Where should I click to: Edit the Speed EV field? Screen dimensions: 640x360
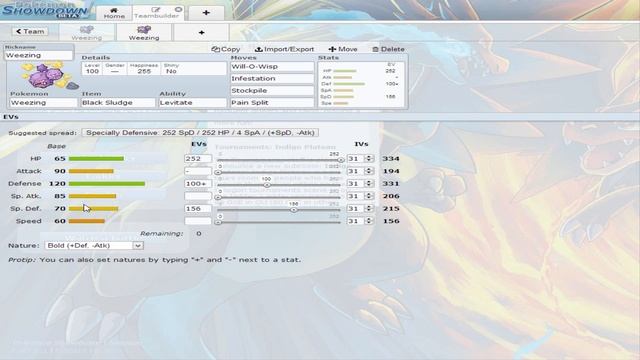pyautogui.click(x=198, y=221)
